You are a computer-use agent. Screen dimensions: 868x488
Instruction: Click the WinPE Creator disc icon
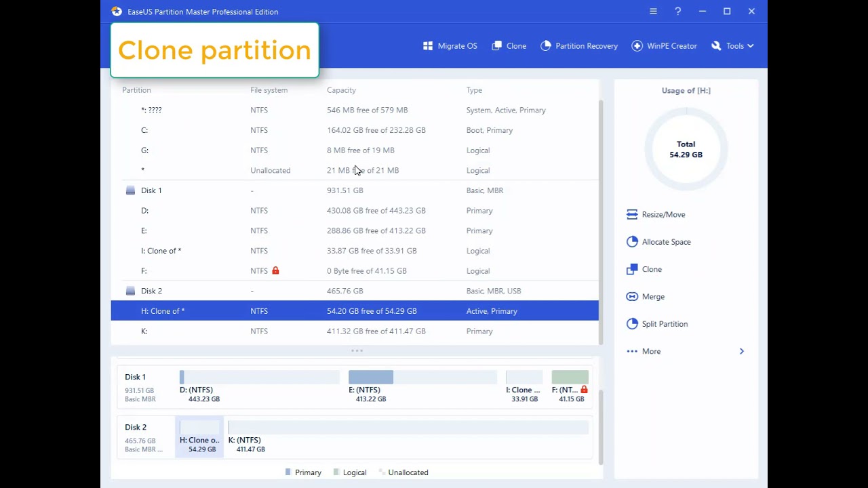[637, 46]
